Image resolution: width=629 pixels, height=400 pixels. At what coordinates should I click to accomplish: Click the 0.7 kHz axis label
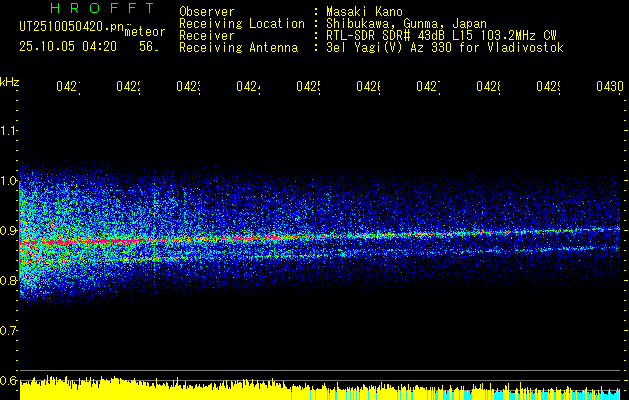coord(8,331)
